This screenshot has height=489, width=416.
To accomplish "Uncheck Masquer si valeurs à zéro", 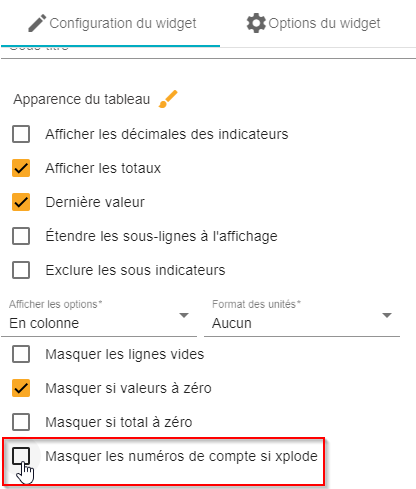I will click(x=21, y=388).
